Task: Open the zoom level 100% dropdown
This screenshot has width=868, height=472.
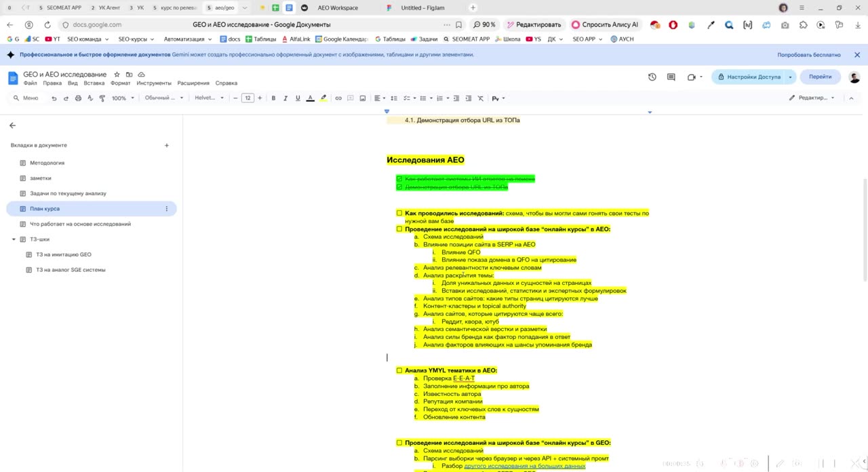Action: (123, 98)
